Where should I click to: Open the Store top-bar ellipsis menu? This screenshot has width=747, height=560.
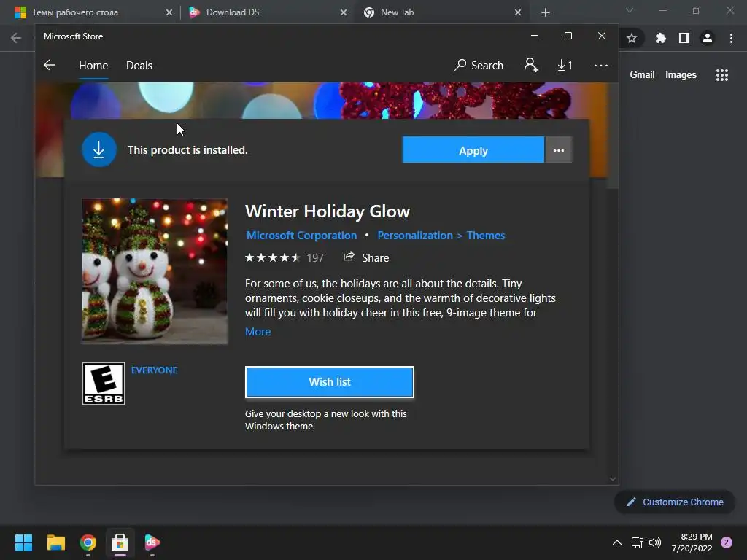[601, 65]
